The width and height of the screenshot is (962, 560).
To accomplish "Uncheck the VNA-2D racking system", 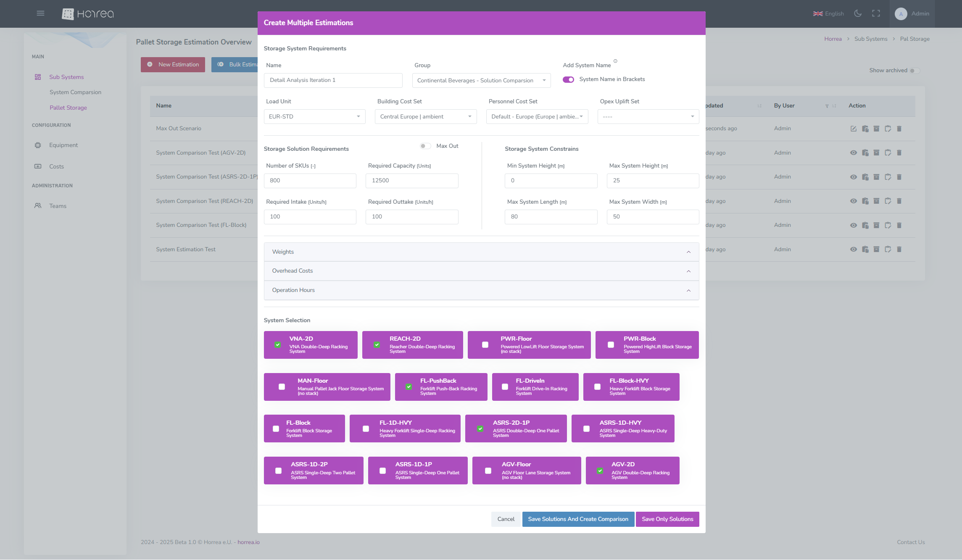I will click(278, 344).
